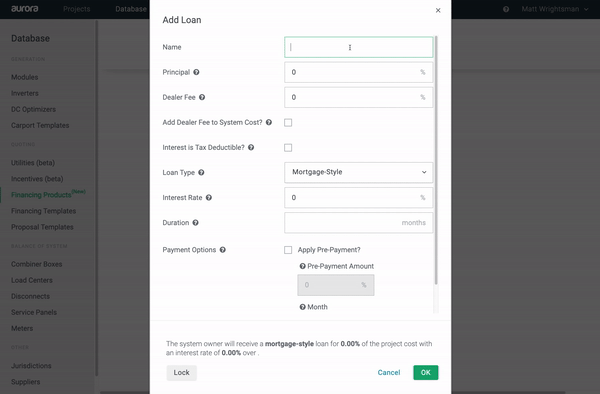Click the Lock button
Screen dimensions: 600x394
(x=182, y=373)
